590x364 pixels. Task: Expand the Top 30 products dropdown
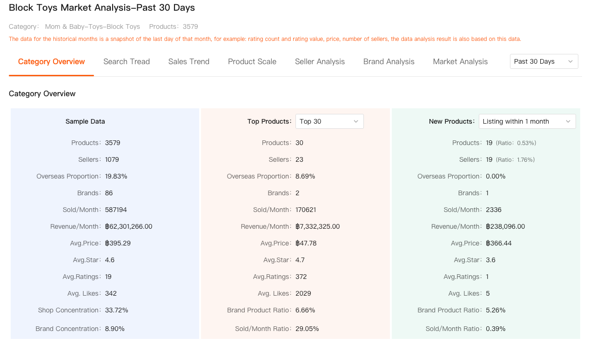329,121
